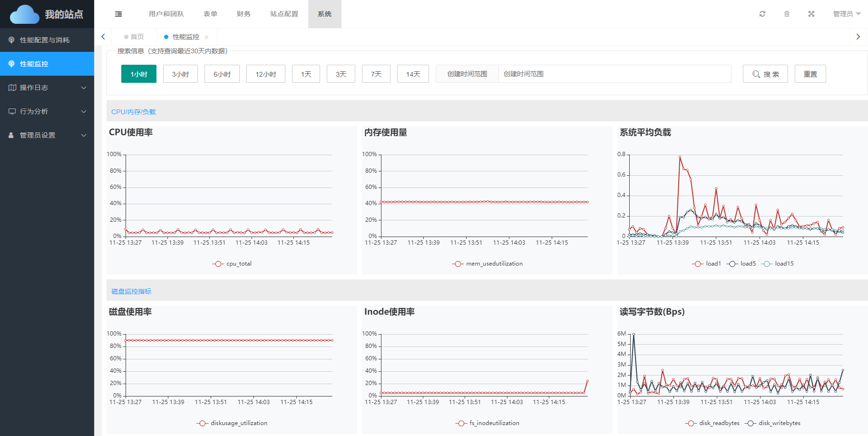Viewport: 868px width, 436px height.
Task: Expand the 操作日志 sidebar menu
Action: tap(47, 88)
